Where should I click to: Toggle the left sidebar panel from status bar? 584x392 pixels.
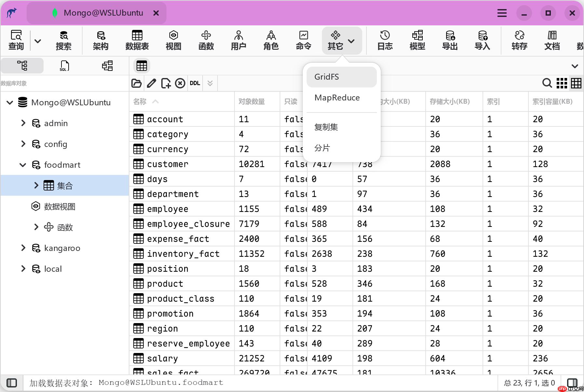[12, 383]
